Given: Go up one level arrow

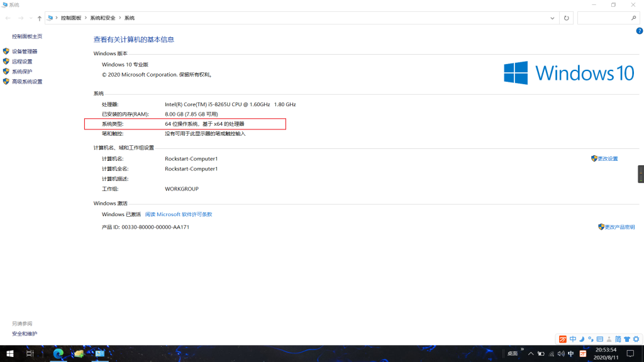Looking at the screenshot, I should click(40, 18).
